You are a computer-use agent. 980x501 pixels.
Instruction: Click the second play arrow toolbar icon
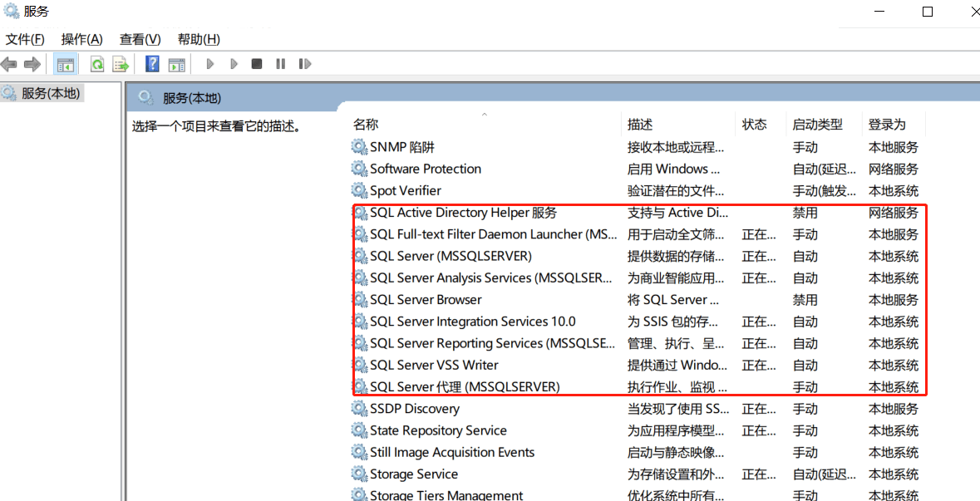pyautogui.click(x=234, y=64)
